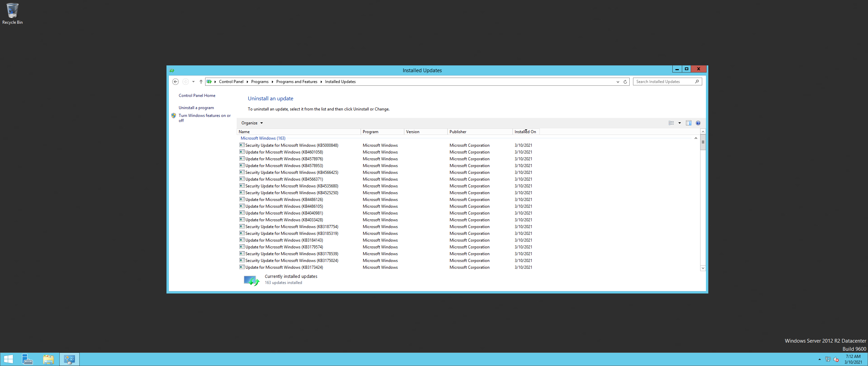
Task: Open Help with question mark icon
Action: click(698, 123)
